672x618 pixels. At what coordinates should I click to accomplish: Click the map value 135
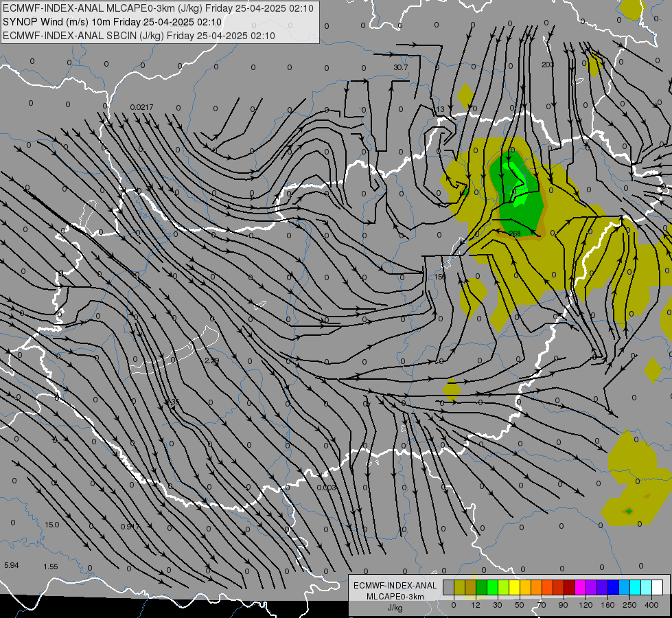[x=173, y=402]
